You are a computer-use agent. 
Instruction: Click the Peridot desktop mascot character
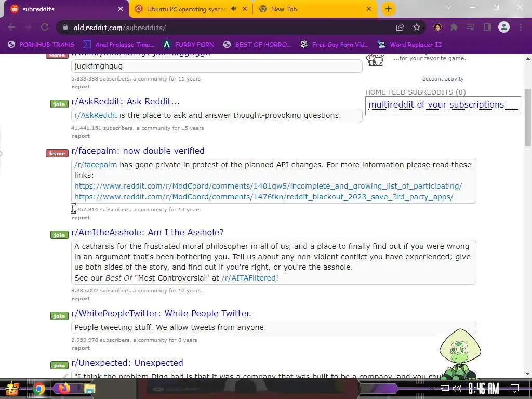(x=459, y=354)
